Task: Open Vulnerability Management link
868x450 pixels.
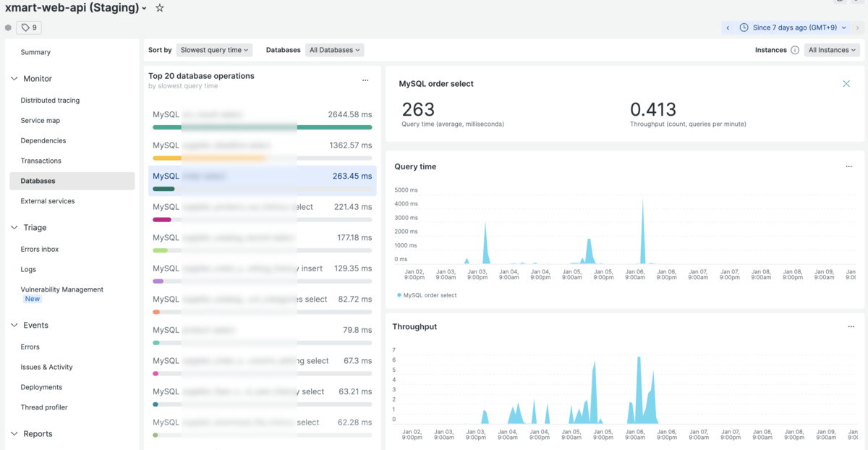Action: (61, 289)
